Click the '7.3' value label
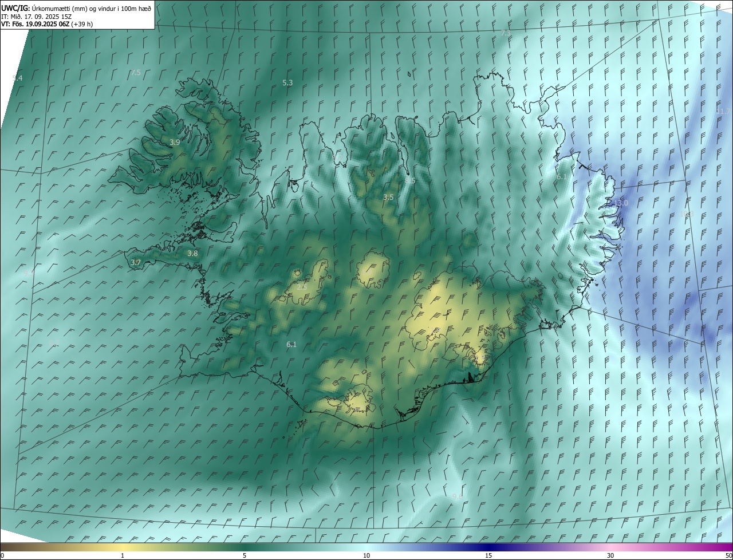Screen dimensions: 733x560 pos(506,33)
